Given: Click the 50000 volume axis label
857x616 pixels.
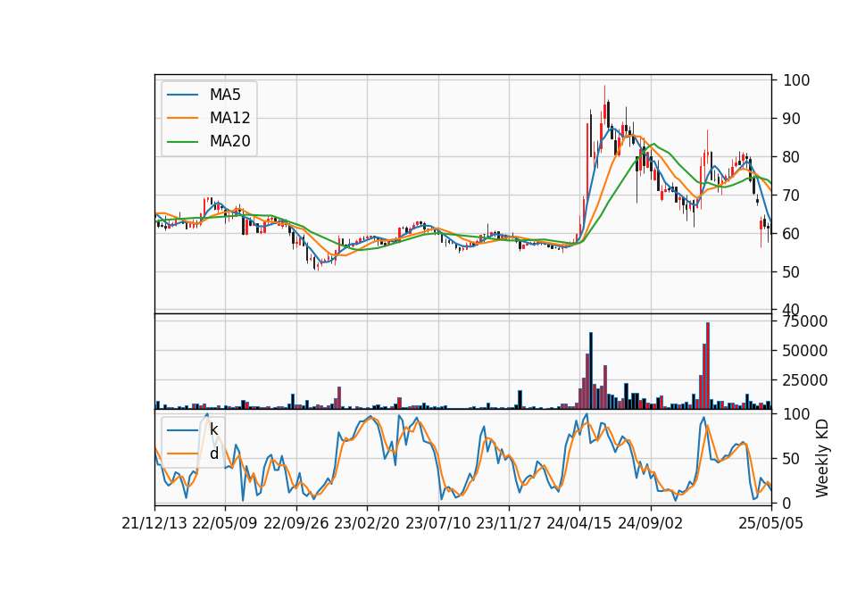Looking at the screenshot, I should pos(804,351).
